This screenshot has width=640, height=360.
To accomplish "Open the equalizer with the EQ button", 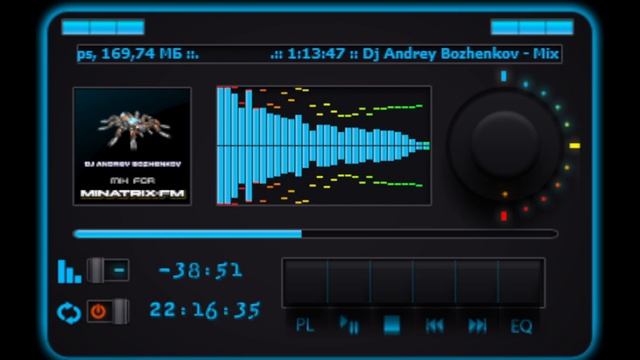I will [x=521, y=326].
